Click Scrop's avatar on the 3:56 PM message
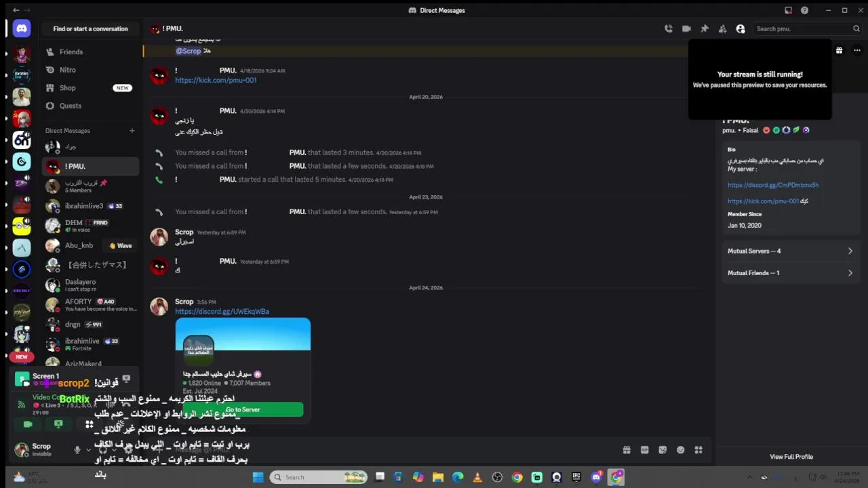Image resolution: width=868 pixels, height=488 pixels. tap(159, 306)
